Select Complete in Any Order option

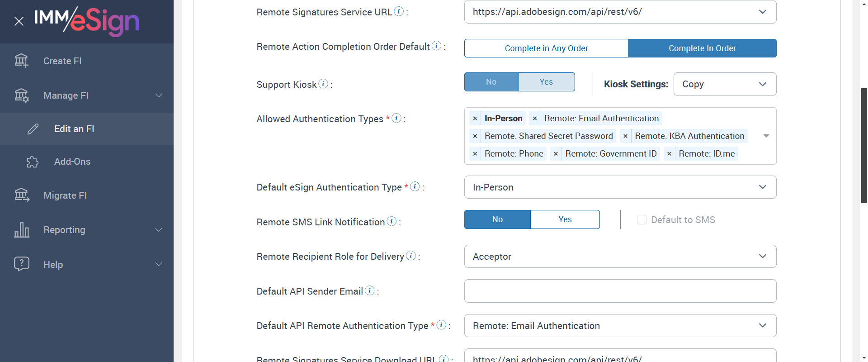pos(546,48)
